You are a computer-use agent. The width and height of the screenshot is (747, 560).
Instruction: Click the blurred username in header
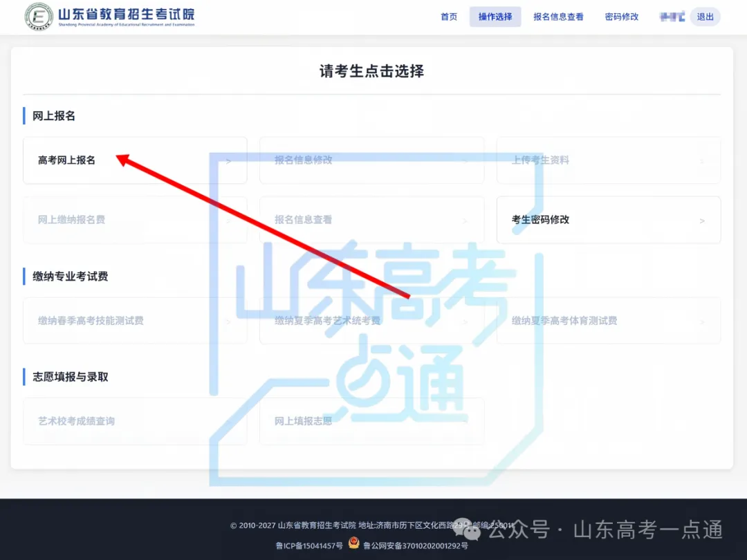pyautogui.click(x=672, y=17)
